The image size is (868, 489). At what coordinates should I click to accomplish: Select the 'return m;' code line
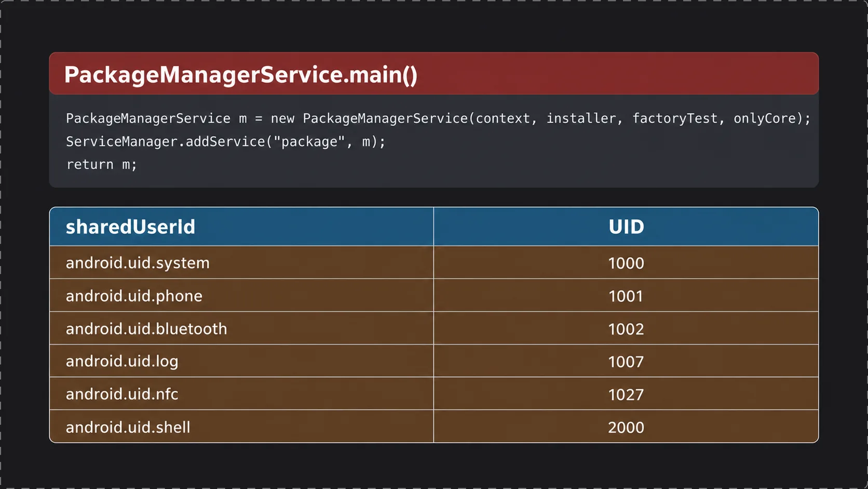pyautogui.click(x=102, y=164)
